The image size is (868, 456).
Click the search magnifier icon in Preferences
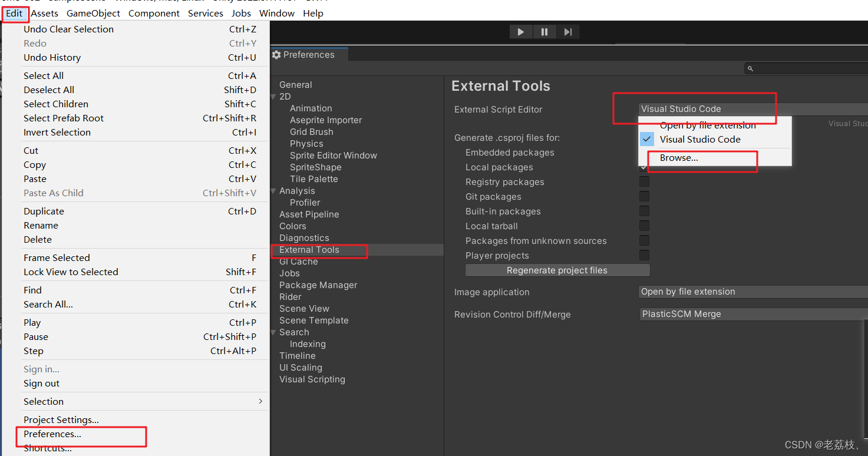(750, 69)
